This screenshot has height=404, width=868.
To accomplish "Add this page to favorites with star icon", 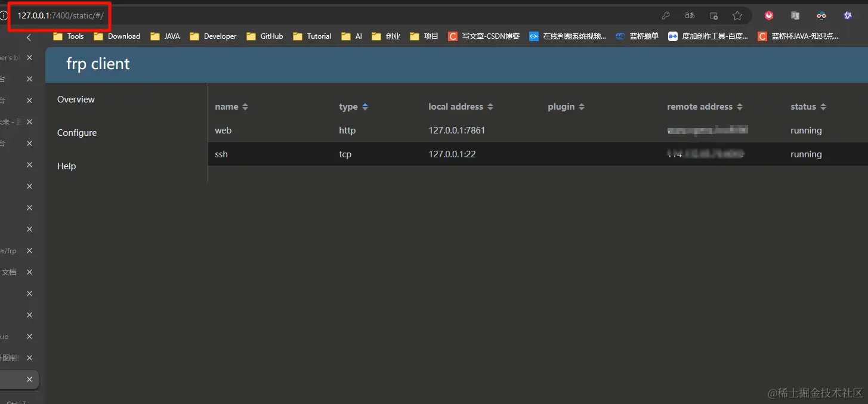I will pos(737,16).
